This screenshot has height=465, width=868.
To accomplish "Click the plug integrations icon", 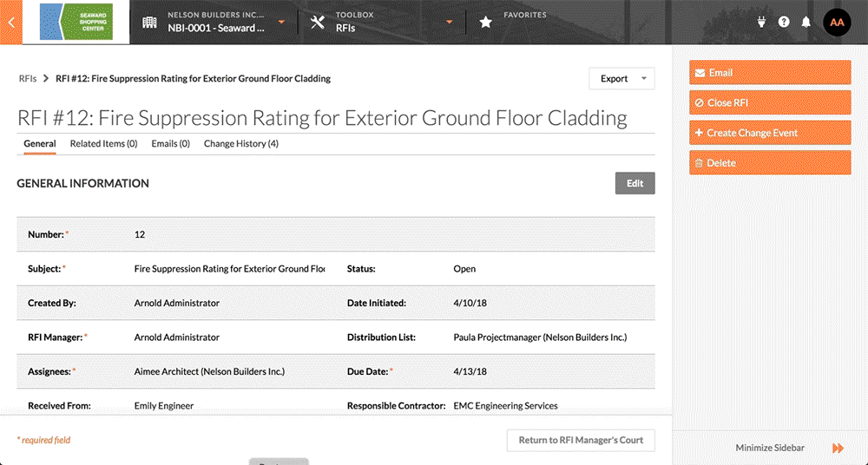I will [x=762, y=23].
